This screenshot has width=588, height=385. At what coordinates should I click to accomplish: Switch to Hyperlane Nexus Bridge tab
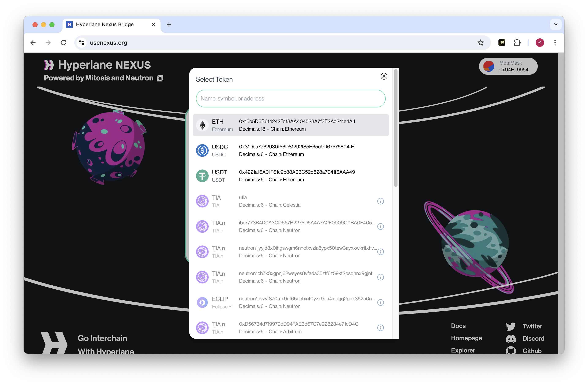tap(105, 24)
